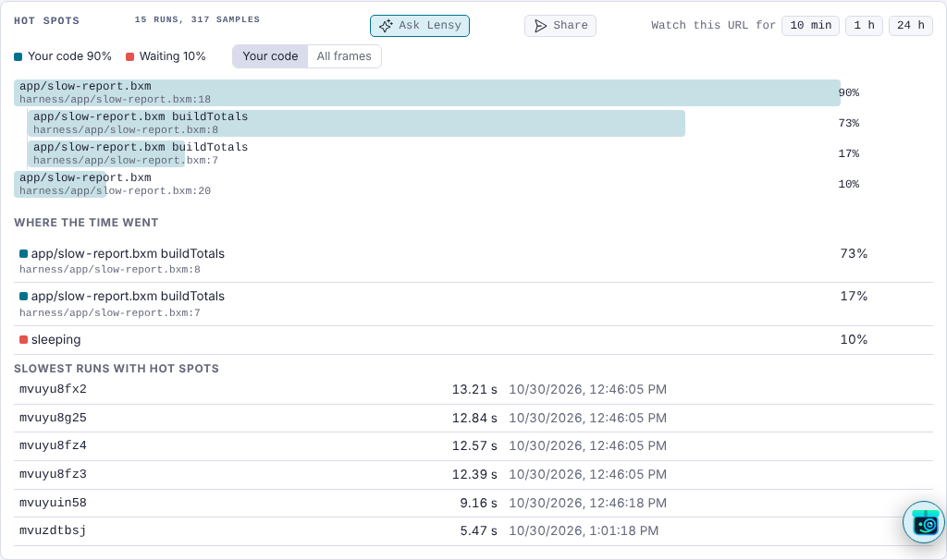Watch this URL for 24 h
The image size is (947, 560).
point(911,25)
